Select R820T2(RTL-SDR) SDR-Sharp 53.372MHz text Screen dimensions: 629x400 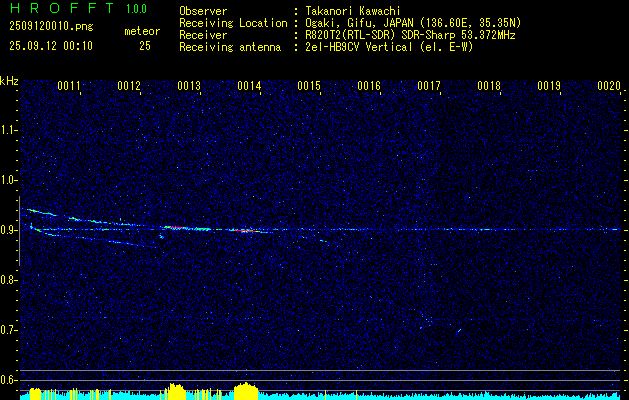click(410, 35)
